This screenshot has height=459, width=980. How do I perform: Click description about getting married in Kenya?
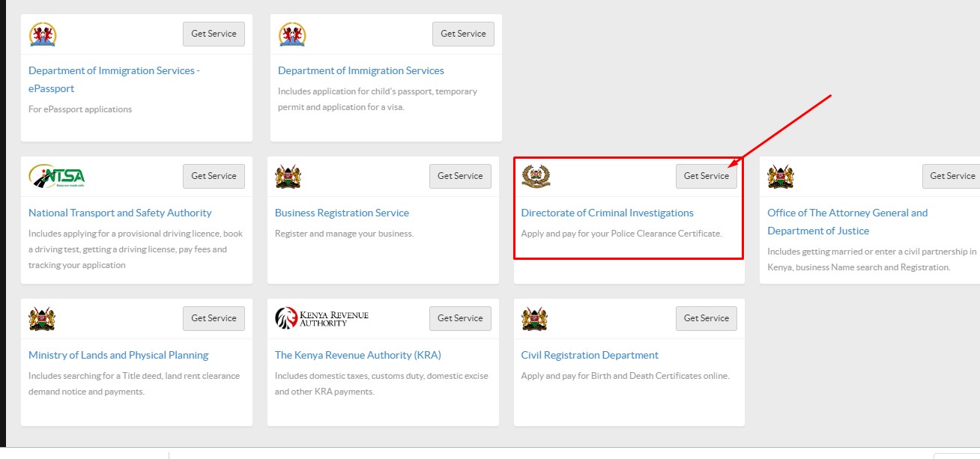click(x=872, y=260)
